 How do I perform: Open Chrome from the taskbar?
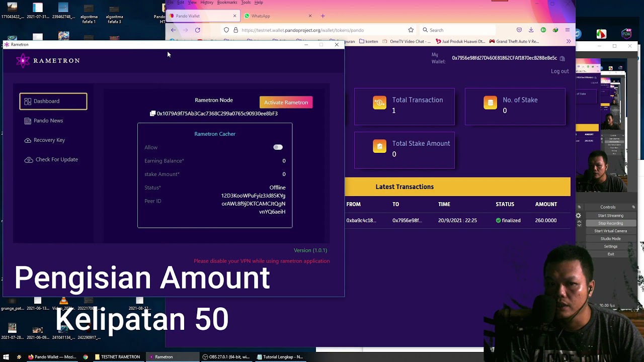tap(86, 357)
